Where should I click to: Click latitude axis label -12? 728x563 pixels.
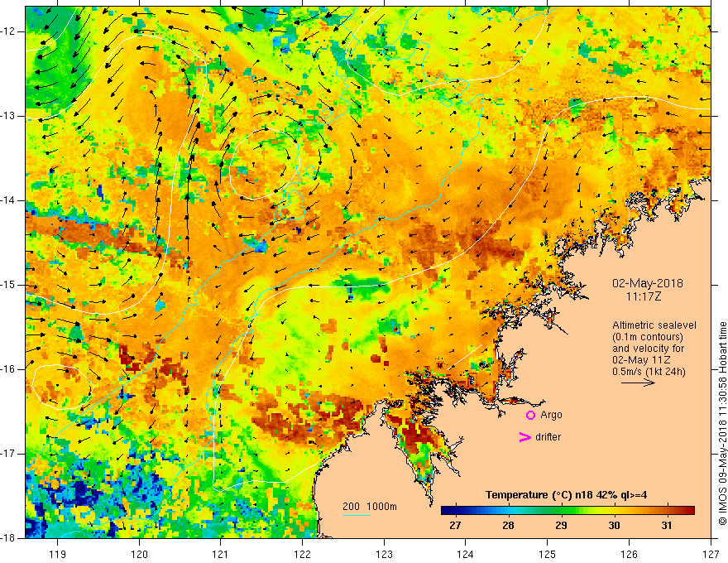(8, 31)
